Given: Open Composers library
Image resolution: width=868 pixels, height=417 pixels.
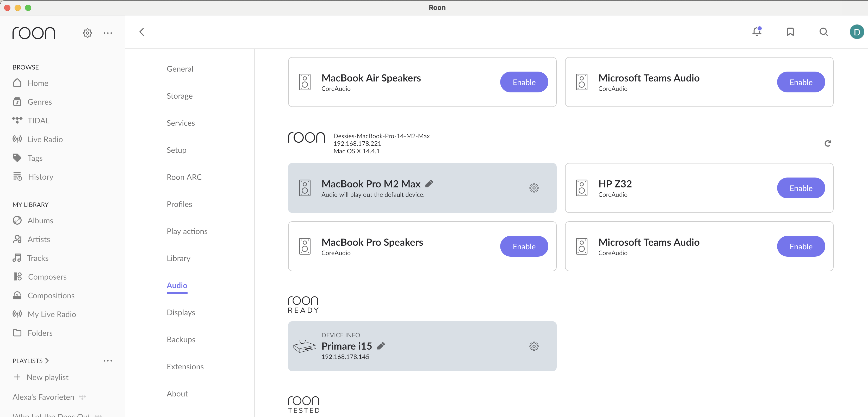Looking at the screenshot, I should coord(40,277).
